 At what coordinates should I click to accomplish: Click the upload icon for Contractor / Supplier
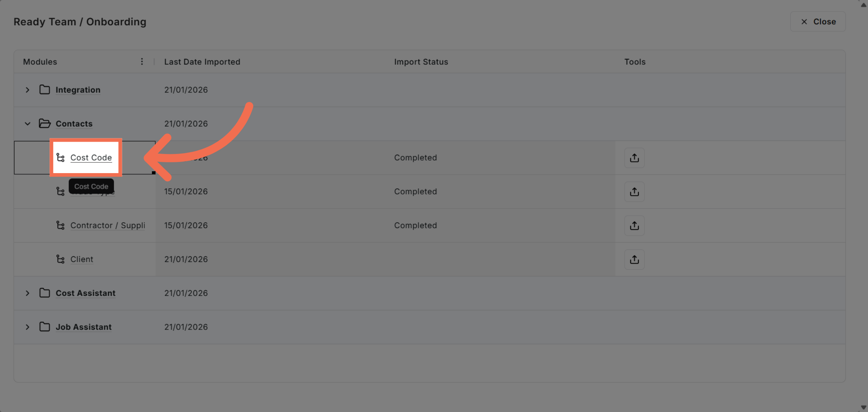click(634, 225)
